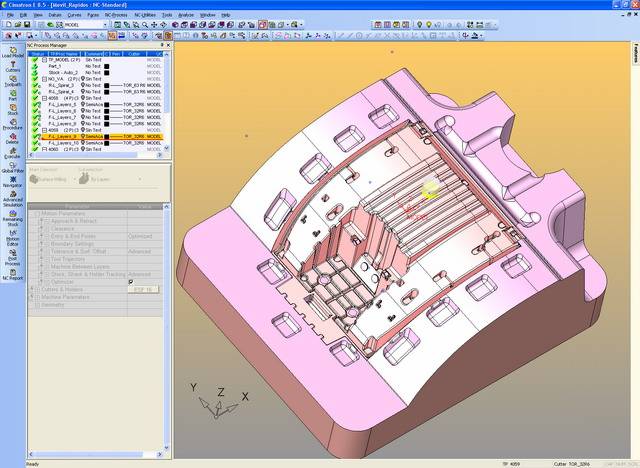Image resolution: width=640 pixels, height=468 pixels.
Task: Click the parameters table scroll-up arrow
Action: pos(166,207)
